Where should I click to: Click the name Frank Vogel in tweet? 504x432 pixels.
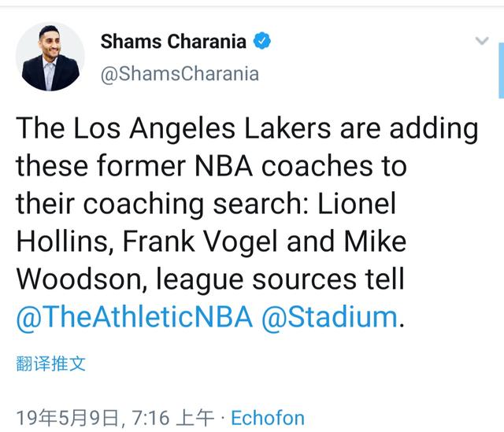(199, 242)
